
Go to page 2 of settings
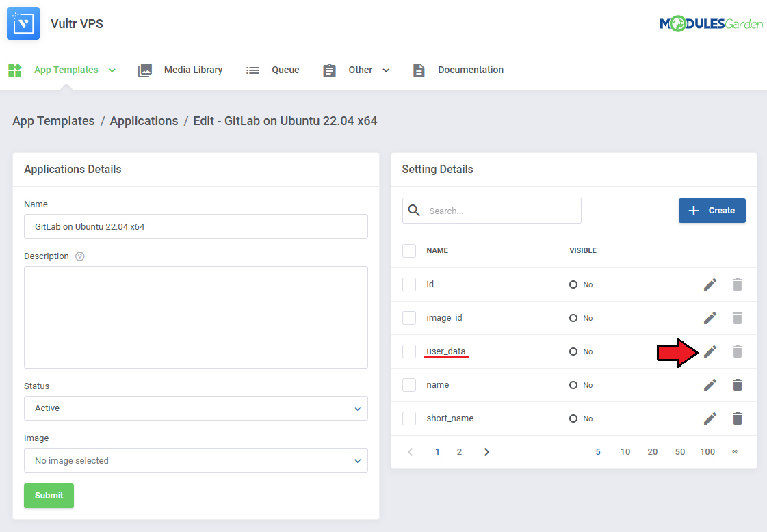tap(459, 452)
